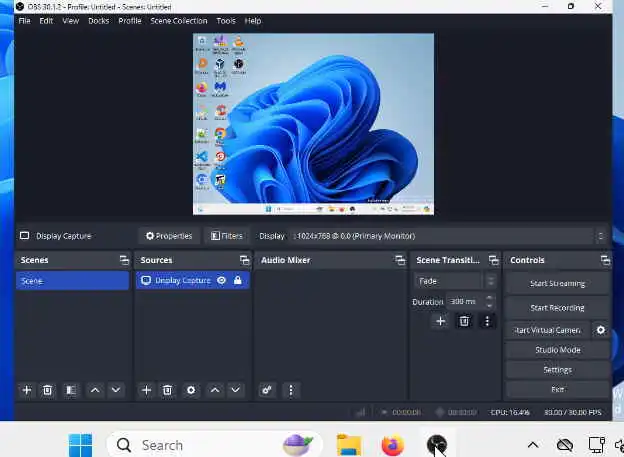
Task: Pop out the Scene Transitions dock
Action: pos(493,260)
